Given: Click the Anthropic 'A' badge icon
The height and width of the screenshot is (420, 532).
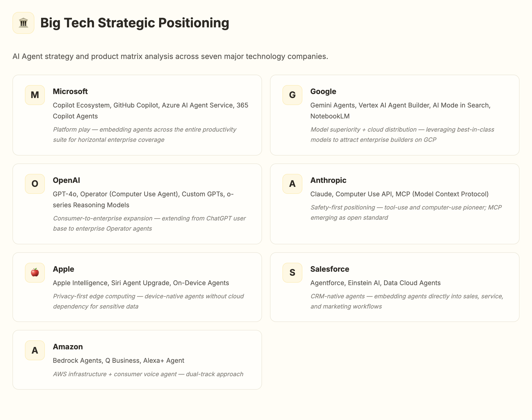Looking at the screenshot, I should tap(292, 184).
